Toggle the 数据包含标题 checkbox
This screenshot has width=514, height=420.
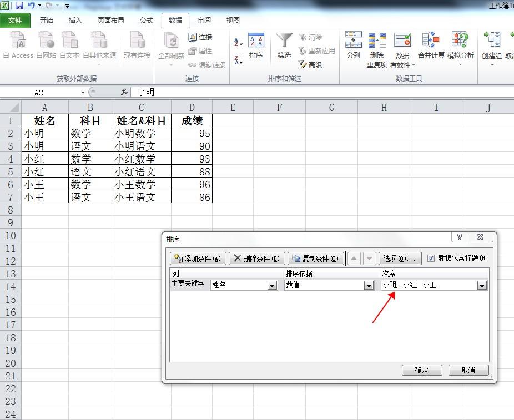[x=431, y=258]
